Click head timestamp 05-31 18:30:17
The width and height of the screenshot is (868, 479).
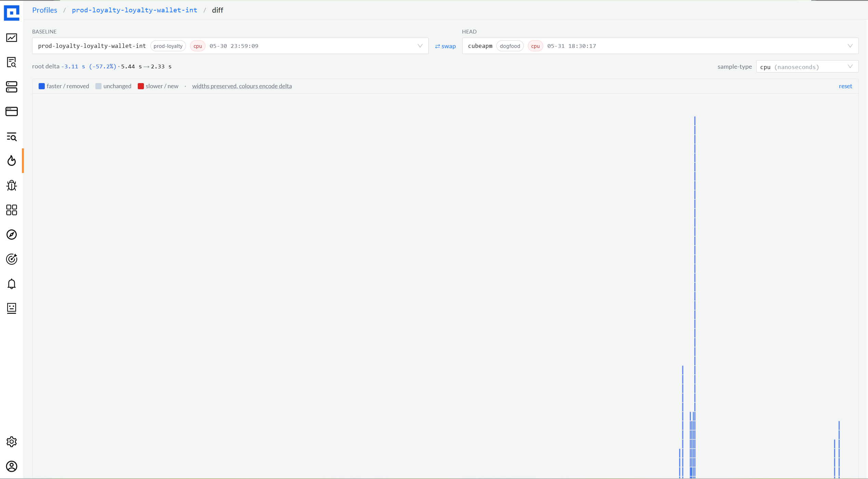point(572,46)
